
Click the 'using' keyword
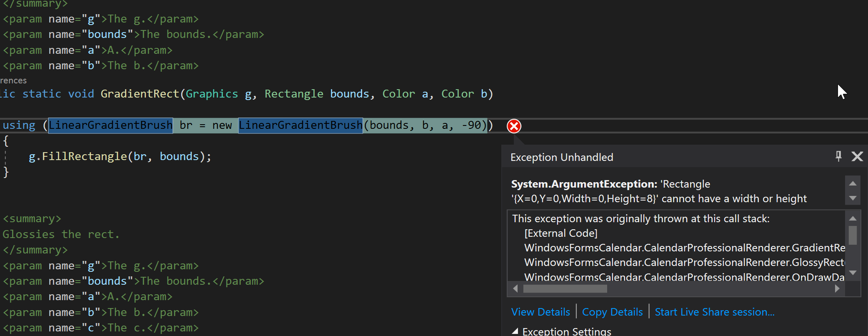point(19,125)
